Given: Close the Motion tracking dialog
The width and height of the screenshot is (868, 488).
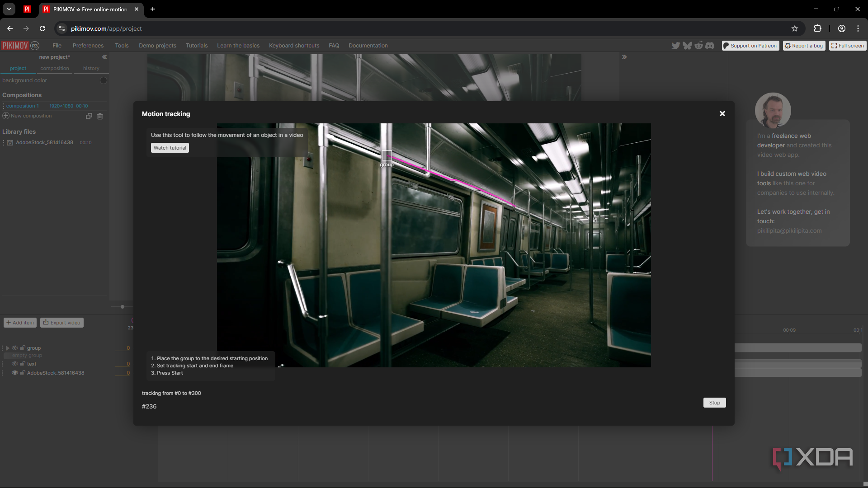Looking at the screenshot, I should coord(722,114).
